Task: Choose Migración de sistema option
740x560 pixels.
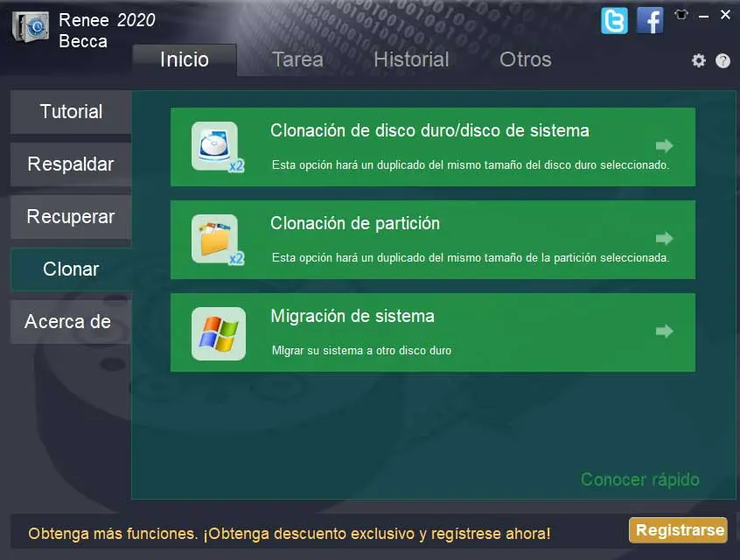Action: click(x=433, y=332)
